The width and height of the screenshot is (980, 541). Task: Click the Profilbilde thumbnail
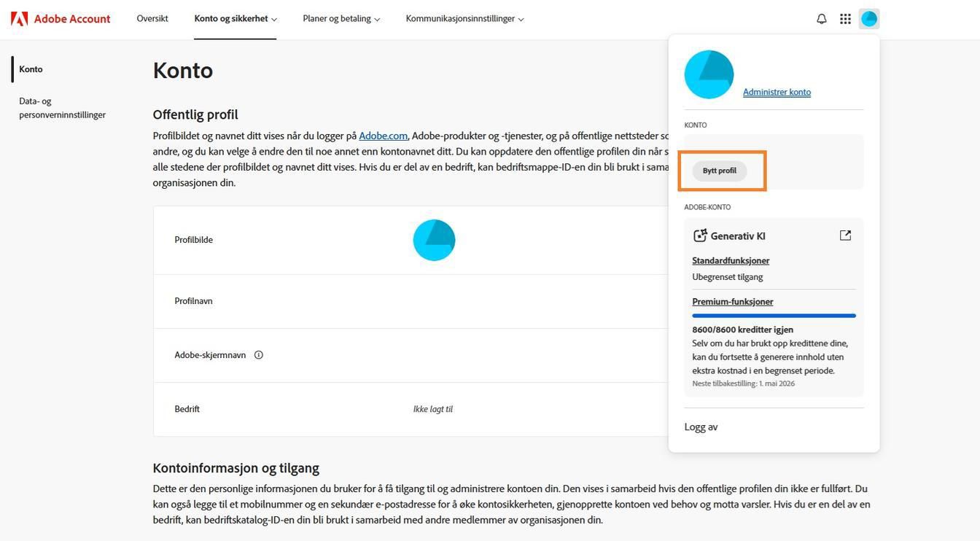[x=434, y=239]
